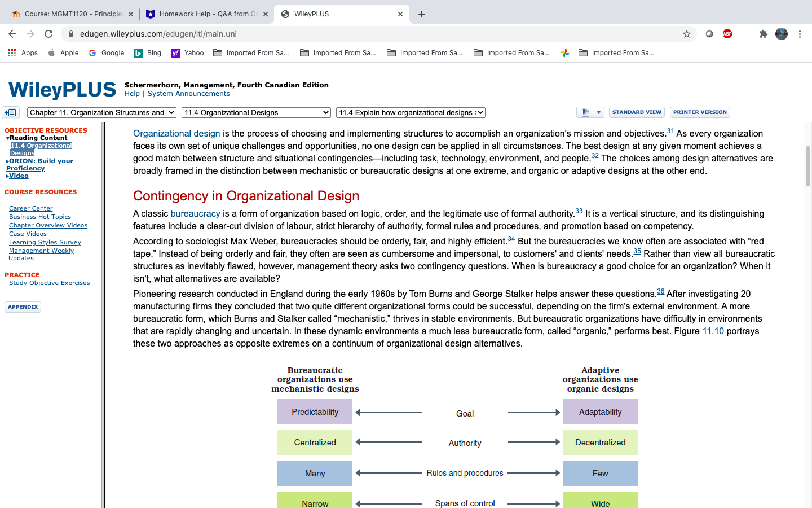Open the Bing bookmark
The image size is (812, 508).
(147, 53)
